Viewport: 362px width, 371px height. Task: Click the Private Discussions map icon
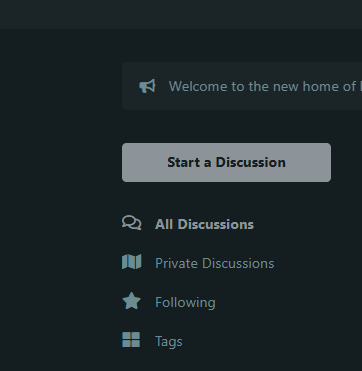click(132, 262)
